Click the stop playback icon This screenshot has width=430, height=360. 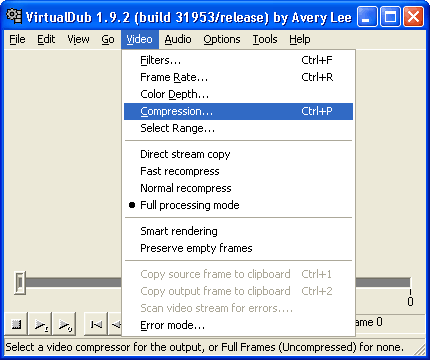[x=16, y=324]
